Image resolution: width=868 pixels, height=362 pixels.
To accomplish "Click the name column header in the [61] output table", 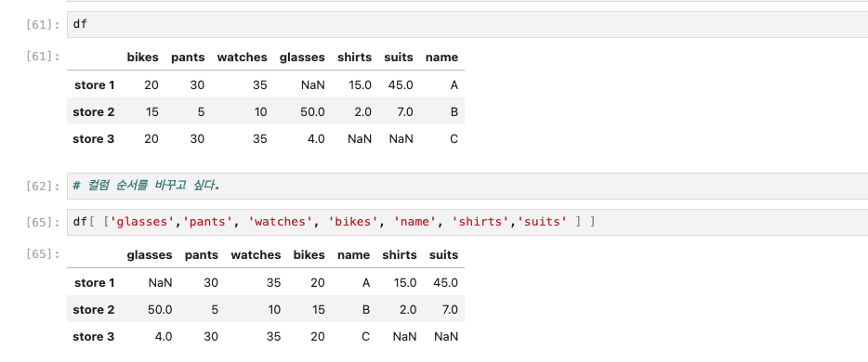I will click(441, 58).
